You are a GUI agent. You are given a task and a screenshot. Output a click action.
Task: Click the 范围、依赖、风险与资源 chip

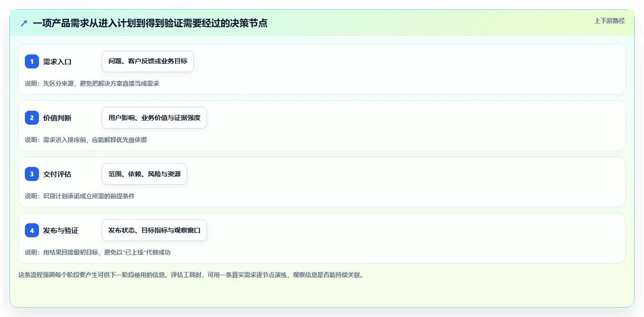tap(145, 174)
